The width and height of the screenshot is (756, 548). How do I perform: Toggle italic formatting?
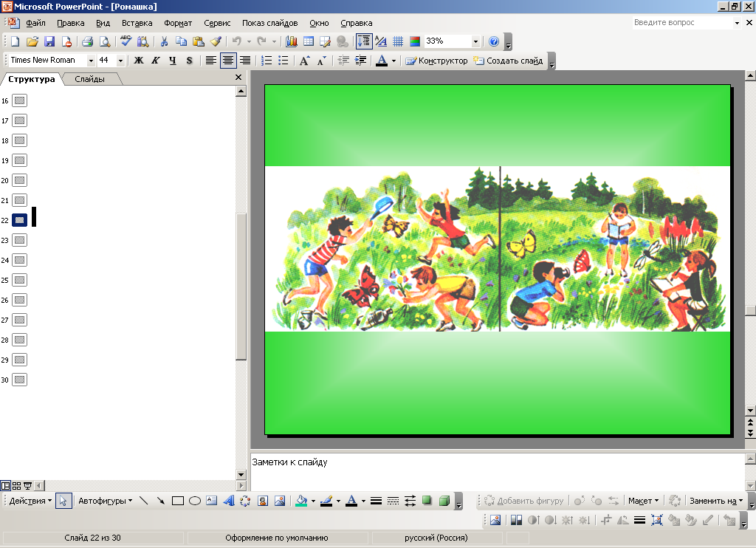156,61
